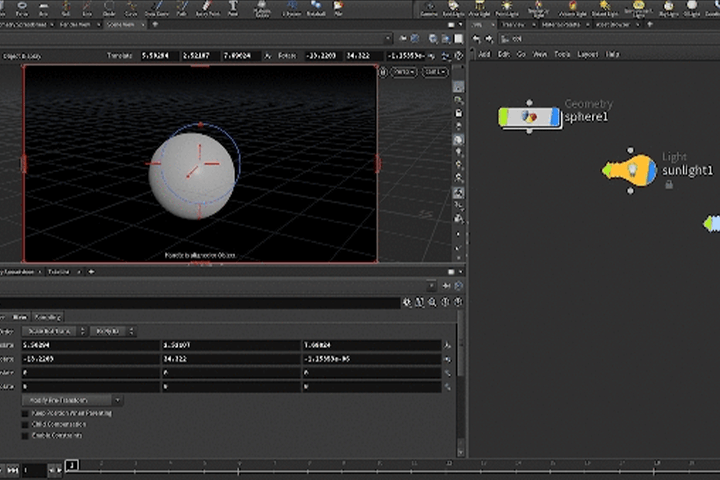Expand the viewer path dropdown arrow
Screen dimensions: 720x480
(388, 39)
